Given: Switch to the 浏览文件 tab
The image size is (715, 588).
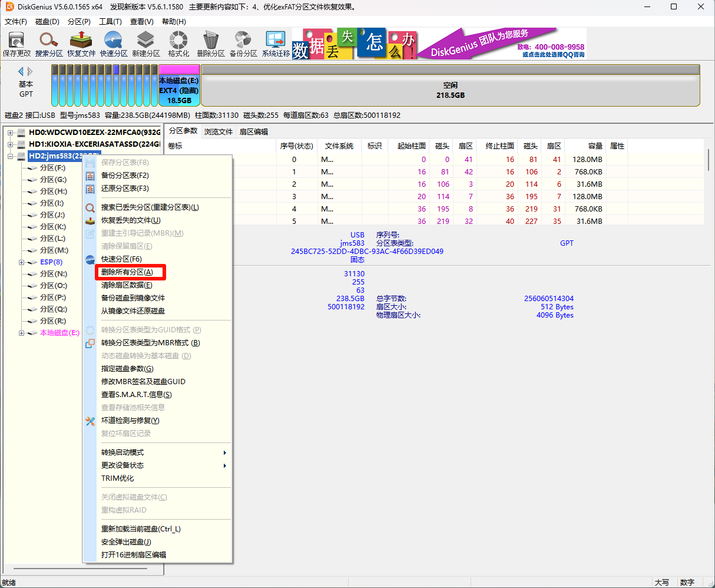Looking at the screenshot, I should tap(219, 131).
